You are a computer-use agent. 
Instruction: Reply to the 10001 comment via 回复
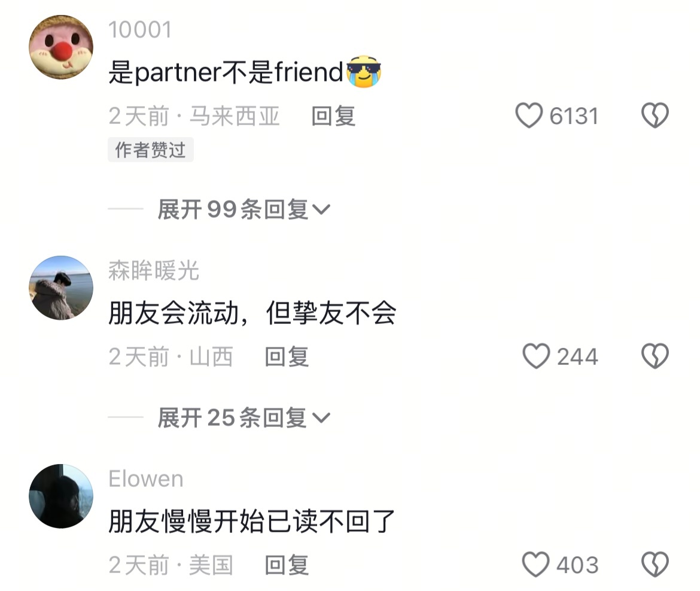coord(333,116)
